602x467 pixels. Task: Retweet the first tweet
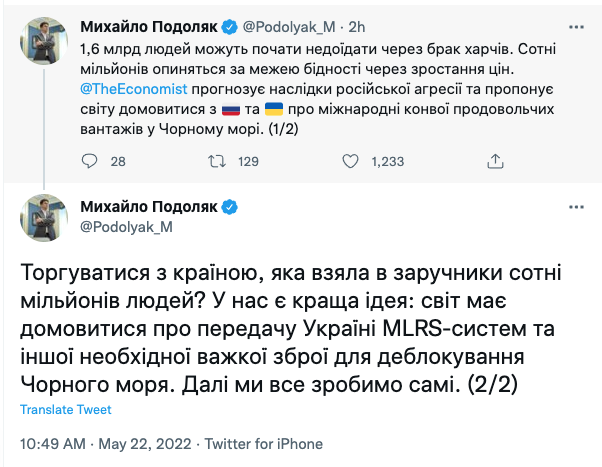[x=217, y=161]
